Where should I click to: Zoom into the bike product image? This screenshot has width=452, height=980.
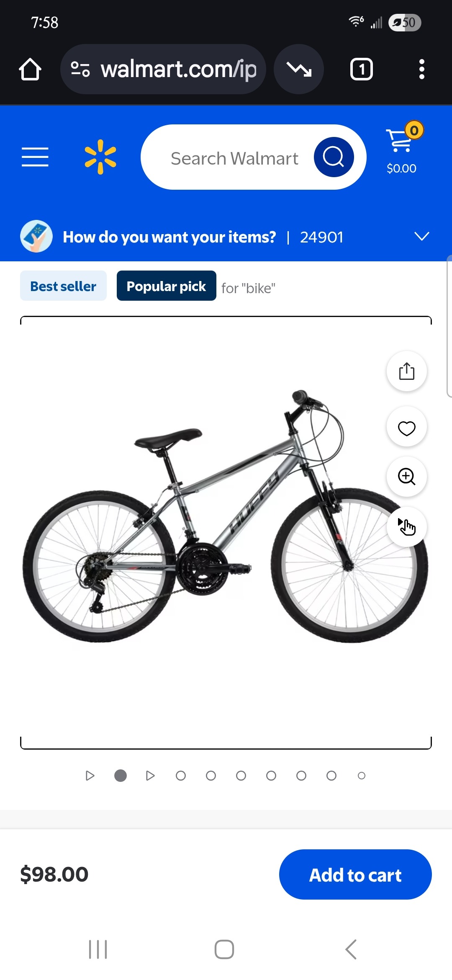coord(407,477)
